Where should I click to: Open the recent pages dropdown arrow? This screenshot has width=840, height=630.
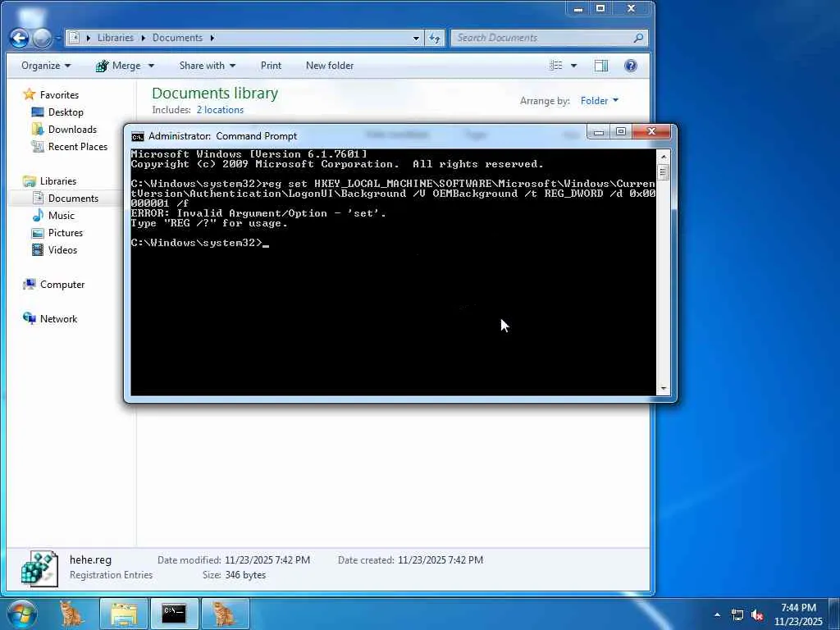tap(58, 38)
